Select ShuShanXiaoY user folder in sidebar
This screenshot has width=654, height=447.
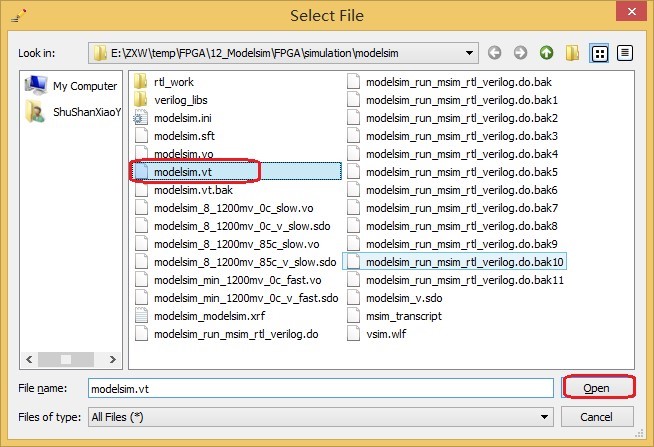click(73, 112)
